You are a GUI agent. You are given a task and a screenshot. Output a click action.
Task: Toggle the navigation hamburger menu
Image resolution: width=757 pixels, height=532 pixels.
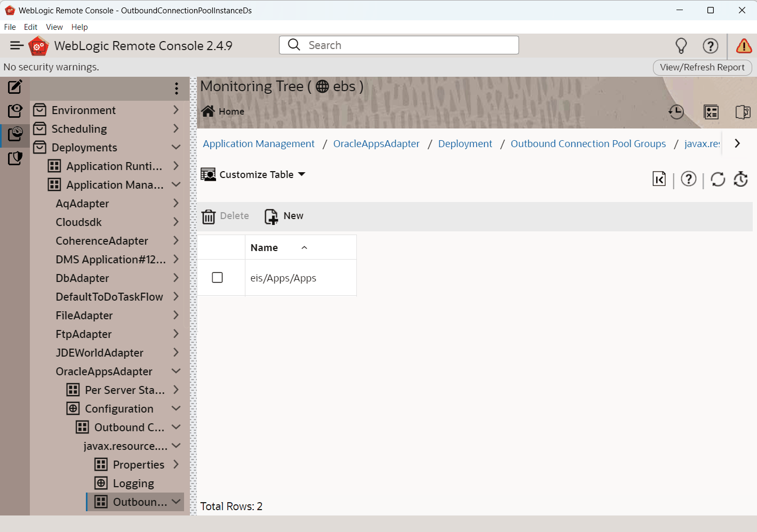click(x=17, y=46)
